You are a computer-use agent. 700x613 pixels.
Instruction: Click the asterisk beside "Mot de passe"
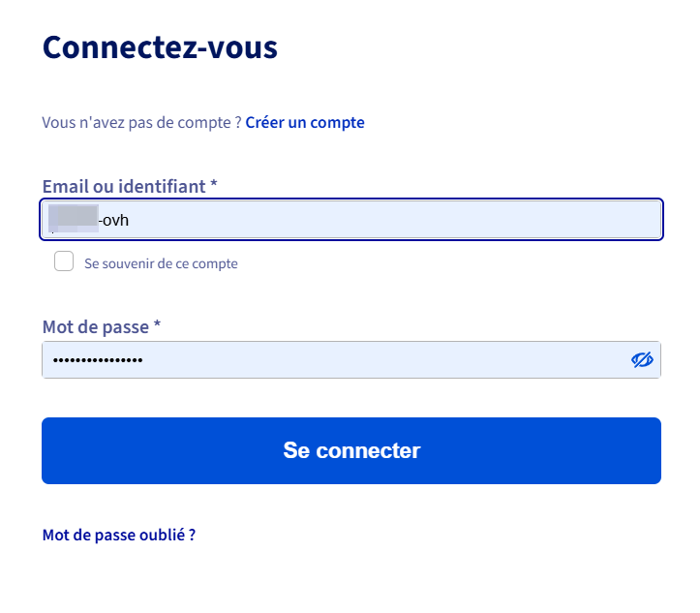(157, 327)
